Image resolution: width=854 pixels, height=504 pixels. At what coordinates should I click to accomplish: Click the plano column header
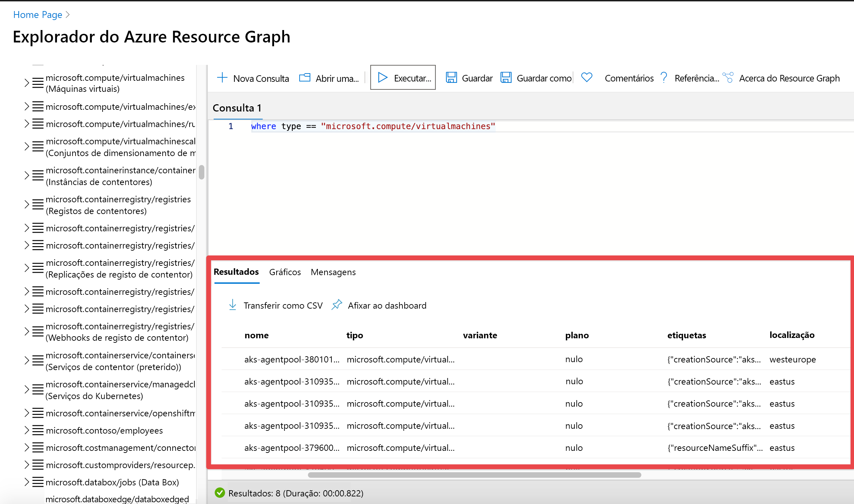pos(577,335)
